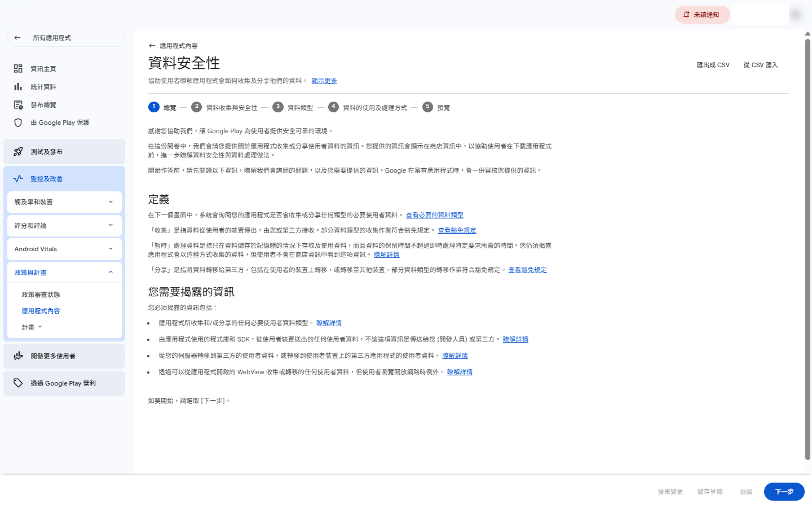Go to step 5 預覽
The width and height of the screenshot is (812, 508).
pos(436,107)
